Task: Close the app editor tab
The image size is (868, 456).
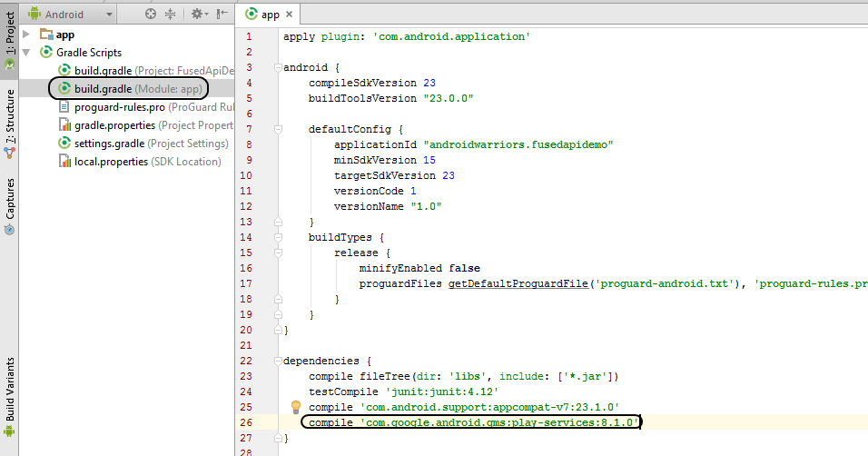Action: [x=289, y=15]
